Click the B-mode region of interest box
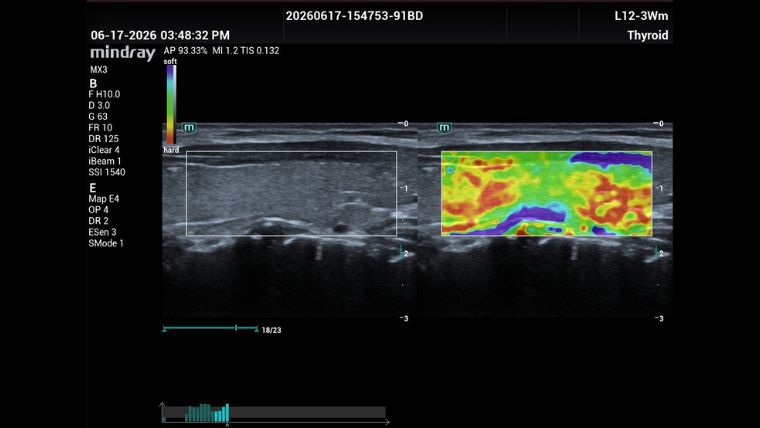760x428 pixels. [x=291, y=193]
